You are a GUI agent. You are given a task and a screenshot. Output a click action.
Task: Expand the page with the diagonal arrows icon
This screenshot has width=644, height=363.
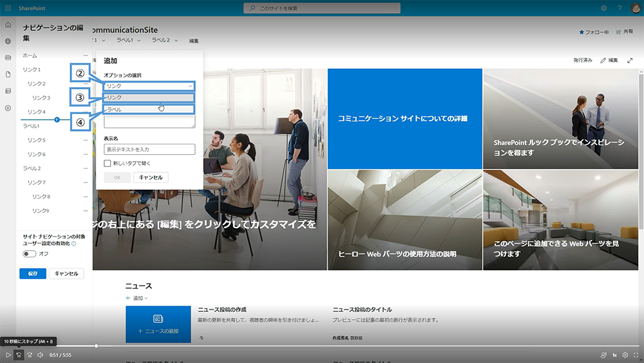click(x=630, y=61)
